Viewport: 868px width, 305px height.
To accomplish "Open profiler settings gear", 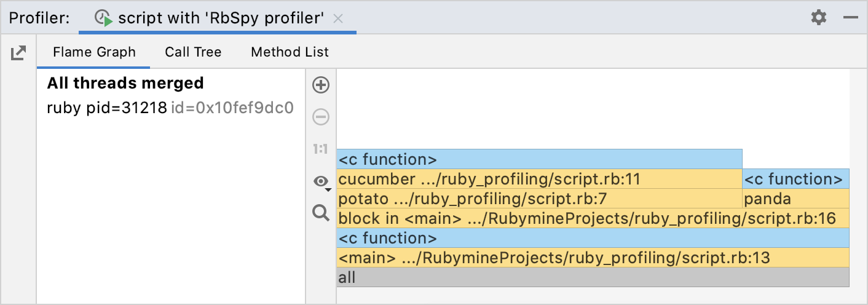I will click(819, 18).
